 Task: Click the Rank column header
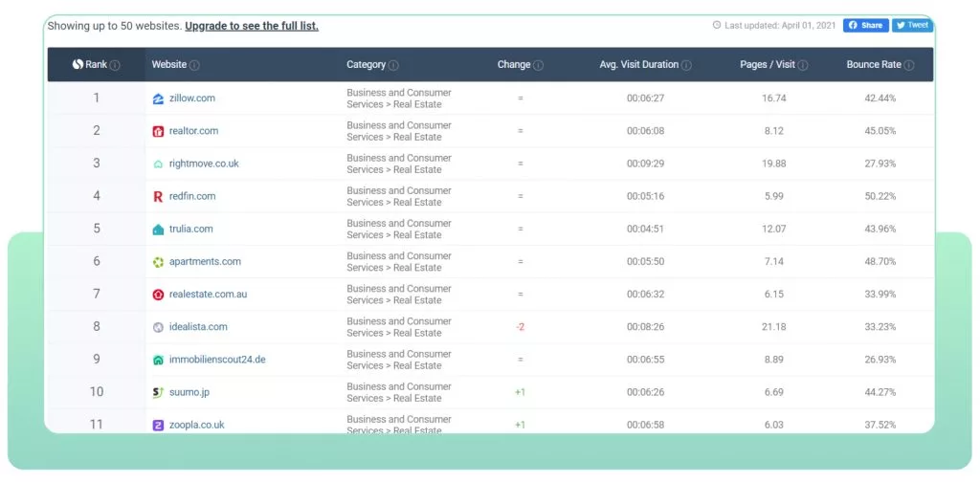97,64
